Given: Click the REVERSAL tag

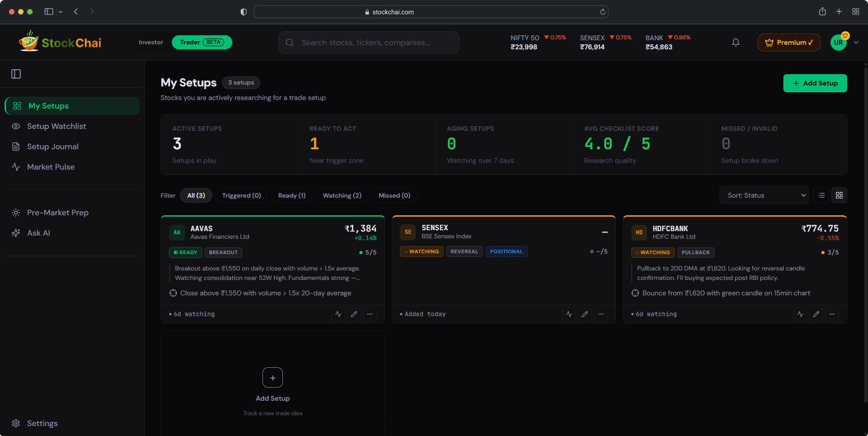Looking at the screenshot, I should coord(464,251).
